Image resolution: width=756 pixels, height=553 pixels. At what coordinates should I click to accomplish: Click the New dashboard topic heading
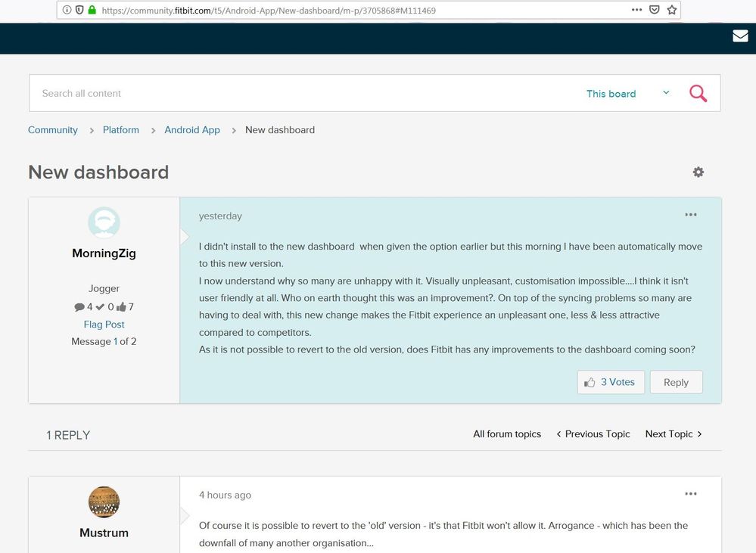click(98, 172)
